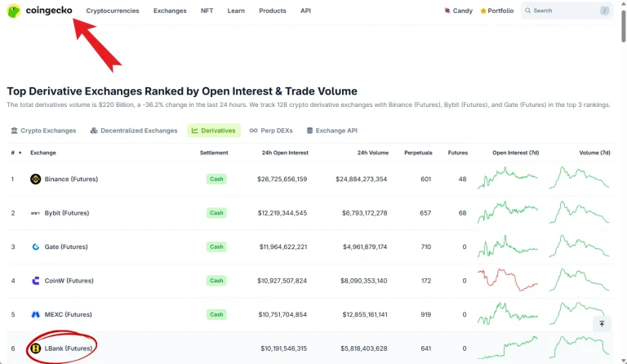Click Binance open interest $26,725,656,159
The image size is (627, 364).
282,179
